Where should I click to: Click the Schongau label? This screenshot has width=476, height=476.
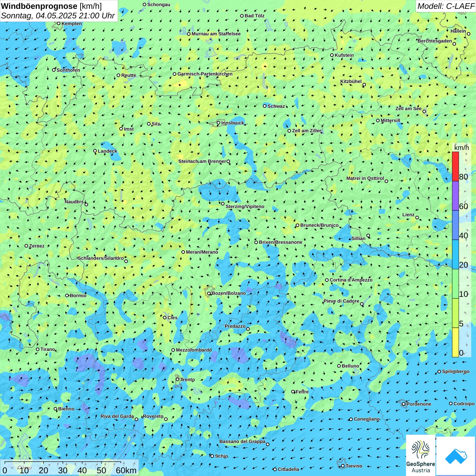coord(158,4)
